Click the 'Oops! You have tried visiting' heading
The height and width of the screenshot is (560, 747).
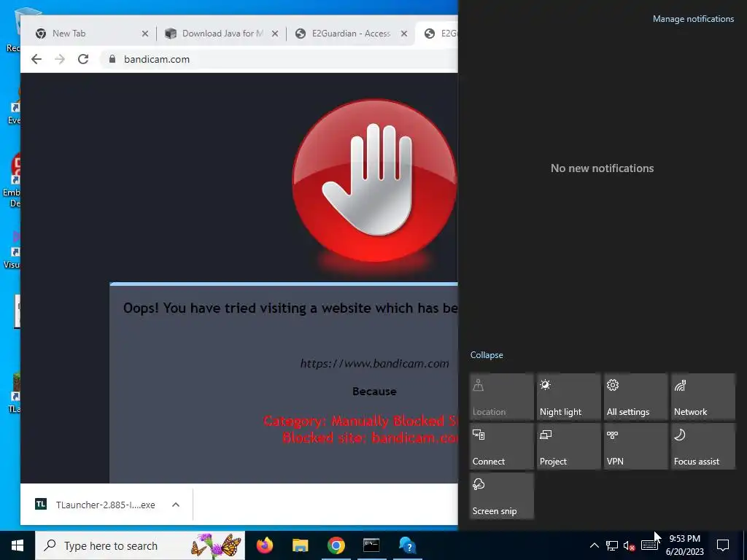(x=290, y=308)
